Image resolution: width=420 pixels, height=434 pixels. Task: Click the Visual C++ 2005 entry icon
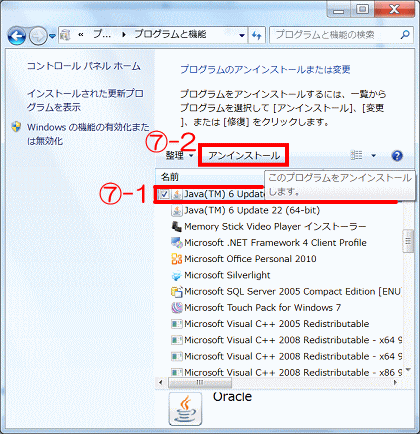pyautogui.click(x=177, y=324)
